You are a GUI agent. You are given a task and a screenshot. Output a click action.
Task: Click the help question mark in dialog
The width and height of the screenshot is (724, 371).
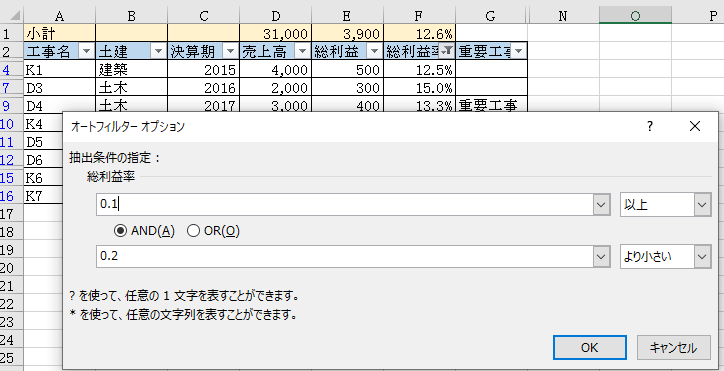650,127
